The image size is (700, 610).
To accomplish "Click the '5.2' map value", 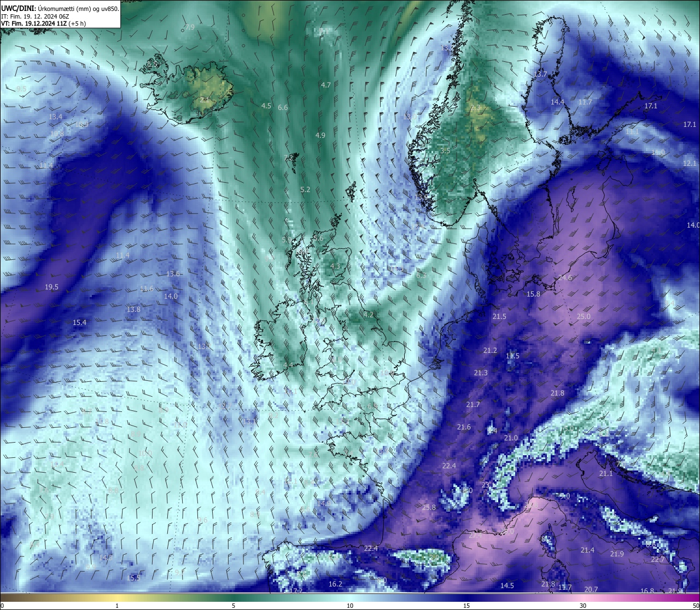I will [x=305, y=190].
